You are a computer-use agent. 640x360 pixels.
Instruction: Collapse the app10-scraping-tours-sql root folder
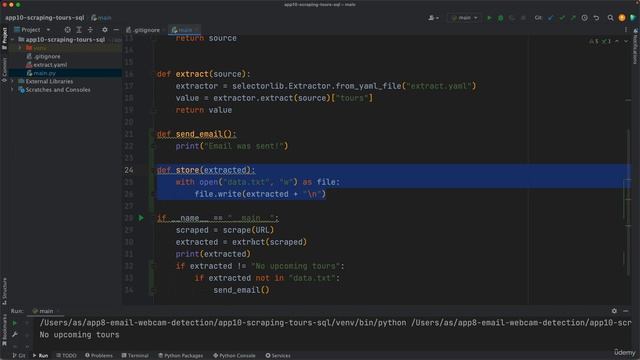coord(13,40)
